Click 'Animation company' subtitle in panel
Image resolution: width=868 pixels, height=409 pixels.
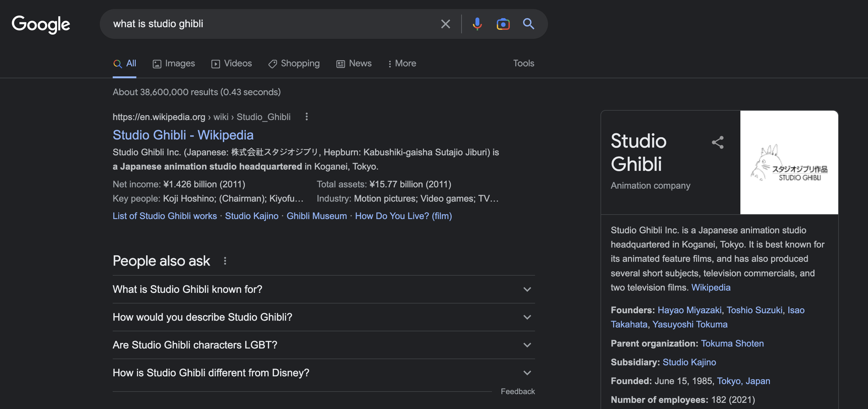[x=650, y=185]
